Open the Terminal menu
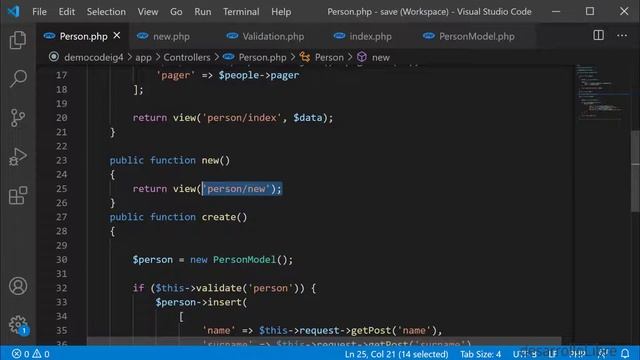Screen dimensions: 640x360 [241, 11]
